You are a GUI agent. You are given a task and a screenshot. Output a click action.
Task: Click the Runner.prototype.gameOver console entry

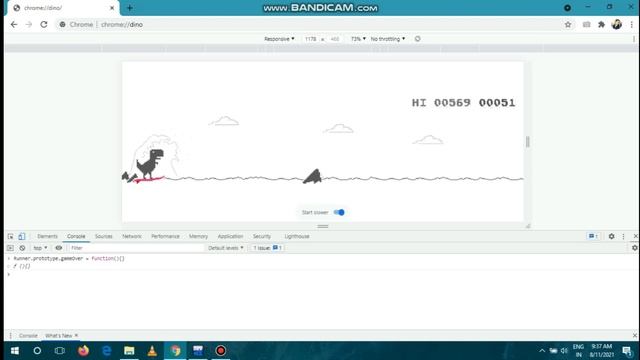click(x=69, y=258)
